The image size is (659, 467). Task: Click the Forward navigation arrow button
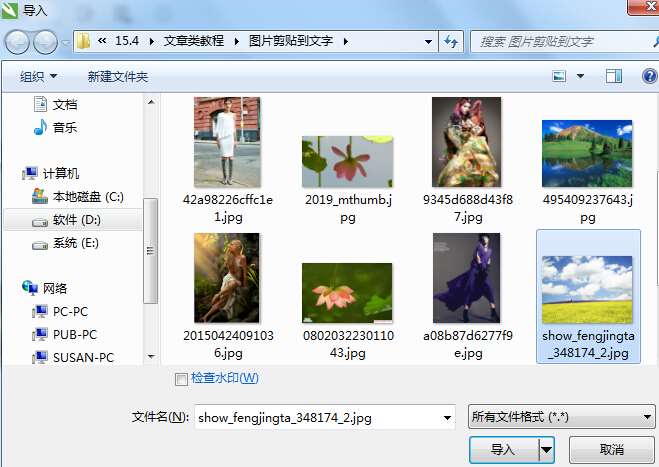pyautogui.click(x=45, y=42)
